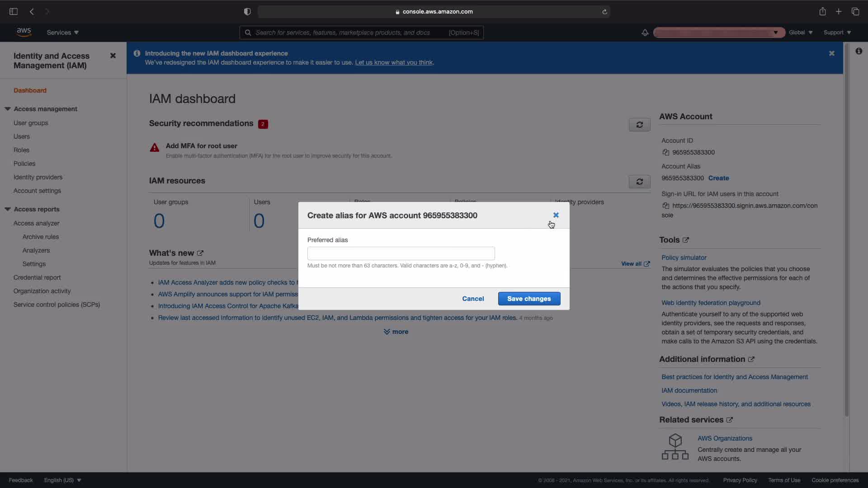Refresh the Security recommendations section
The image size is (868, 488).
639,125
